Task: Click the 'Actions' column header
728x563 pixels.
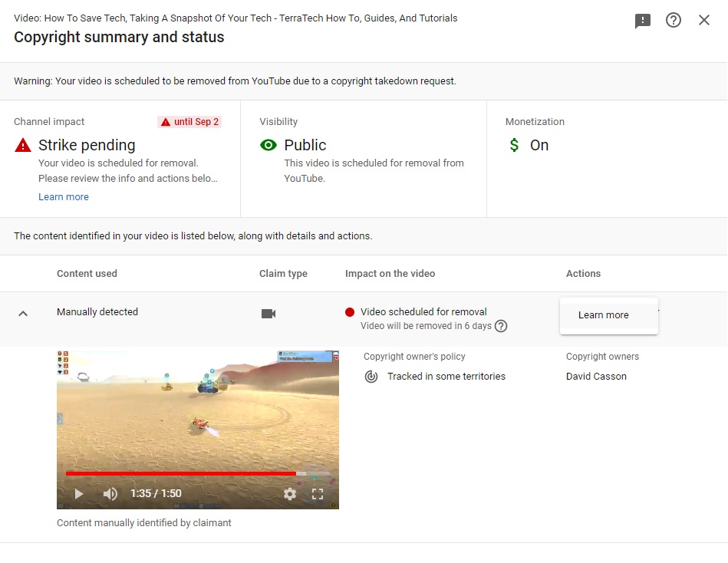Action: 583,273
